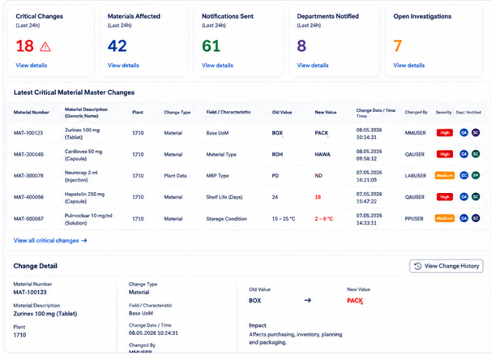The height and width of the screenshot is (360, 492).
Task: Click the MMUSER changed-by cell in table
Action: pos(415,133)
